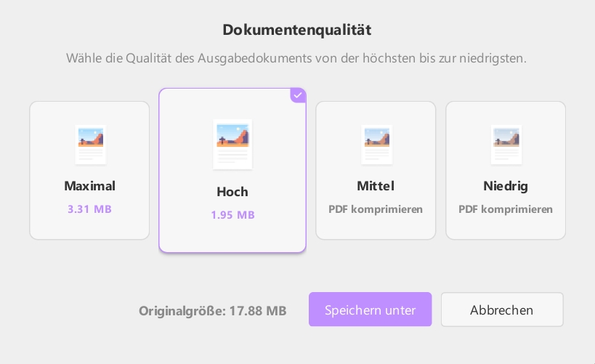The height and width of the screenshot is (364, 595).
Task: Select the Maximal quality label
Action: click(x=89, y=186)
